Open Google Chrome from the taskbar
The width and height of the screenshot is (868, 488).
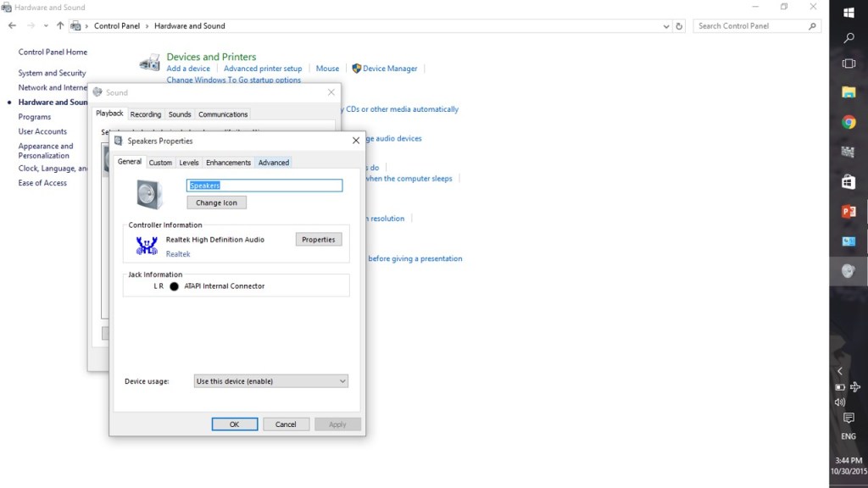[848, 122]
